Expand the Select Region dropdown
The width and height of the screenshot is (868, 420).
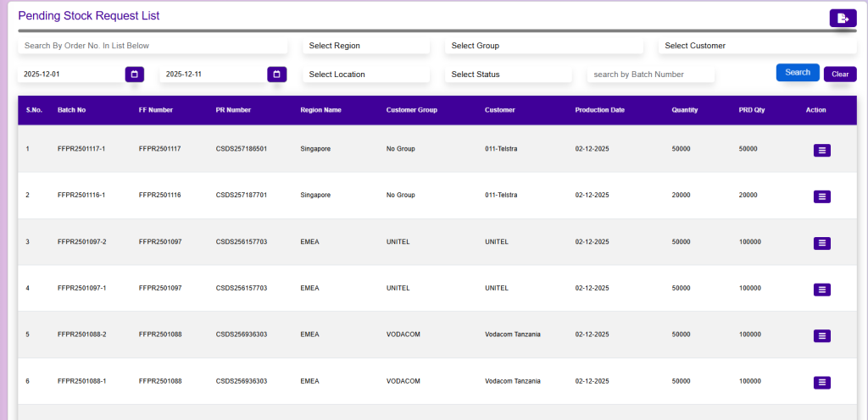click(x=366, y=46)
